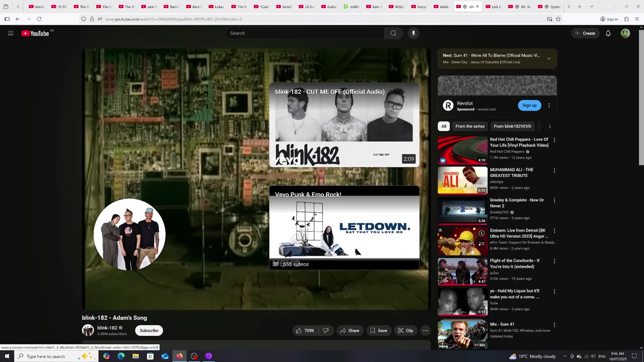The width and height of the screenshot is (644, 362).
Task: Expand the Next up playlist panel chevron
Action: [549, 58]
